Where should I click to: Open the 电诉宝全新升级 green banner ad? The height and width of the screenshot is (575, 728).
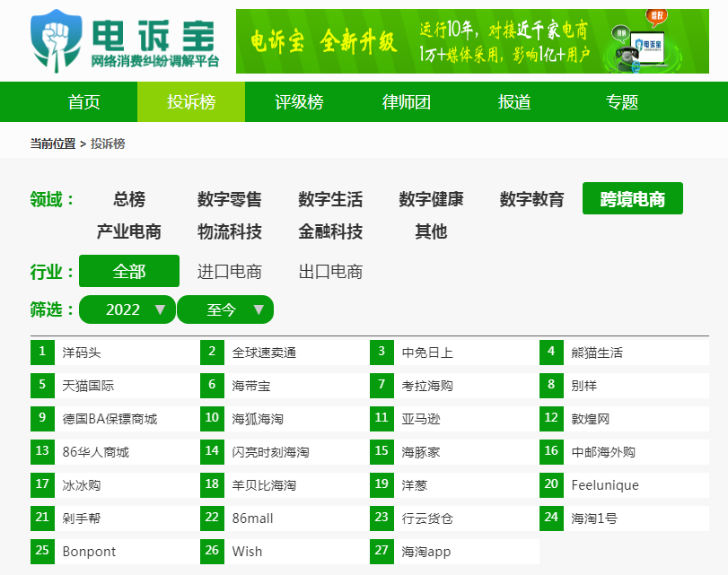(x=472, y=41)
